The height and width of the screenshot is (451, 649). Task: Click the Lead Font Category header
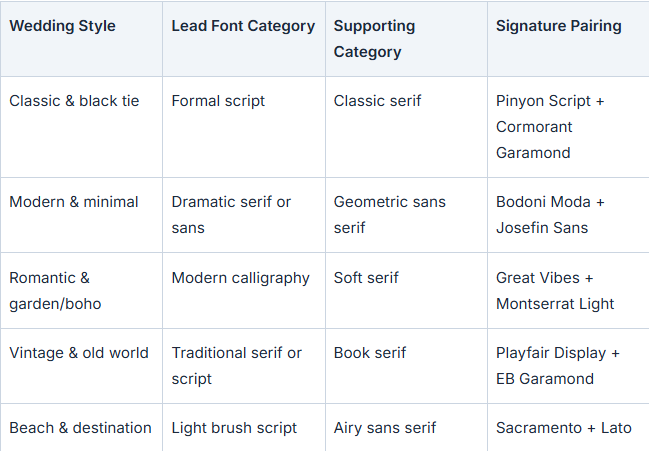244,39
